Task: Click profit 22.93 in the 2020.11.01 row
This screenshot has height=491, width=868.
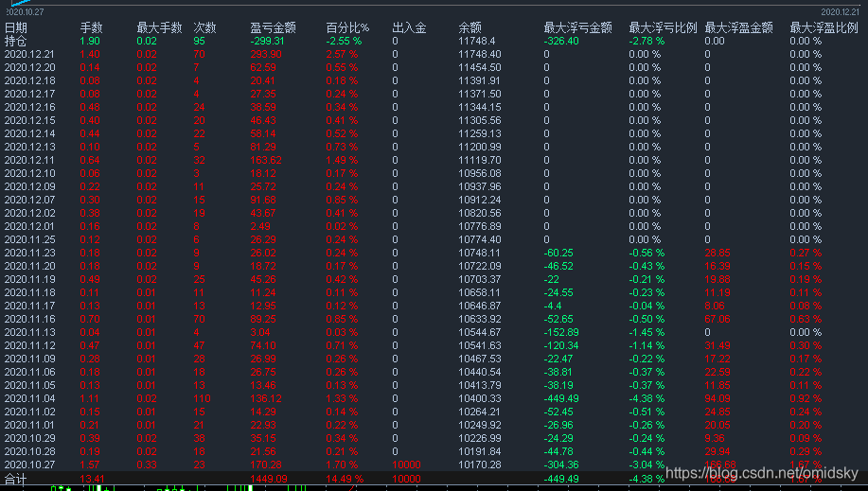Action: (x=263, y=425)
